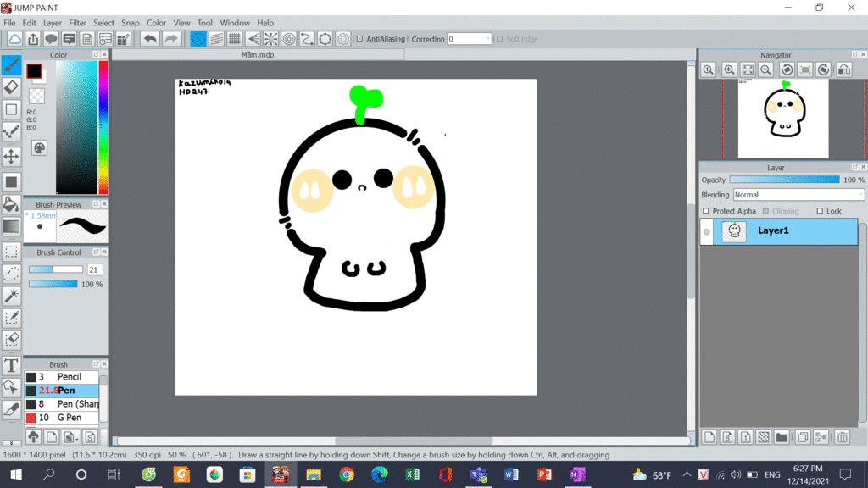This screenshot has width=868, height=488.
Task: Select the Eyedropper tool
Action: 11,410
